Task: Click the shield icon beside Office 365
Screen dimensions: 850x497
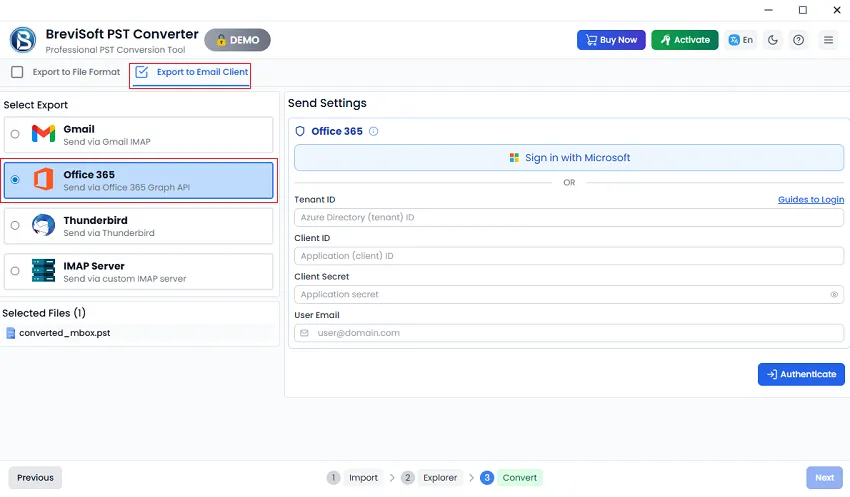Action: 300,131
